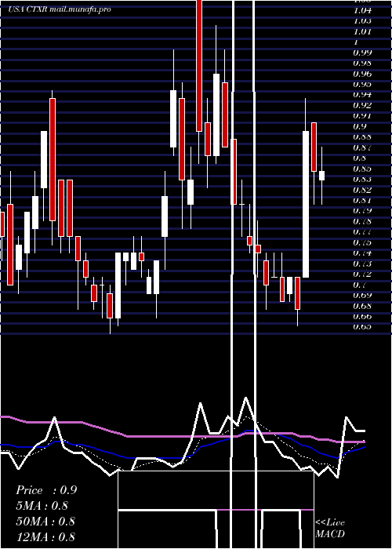Viewport: 392px width, 549px height.
Task: Select the 0.77 price axis label
Action: click(x=362, y=232)
